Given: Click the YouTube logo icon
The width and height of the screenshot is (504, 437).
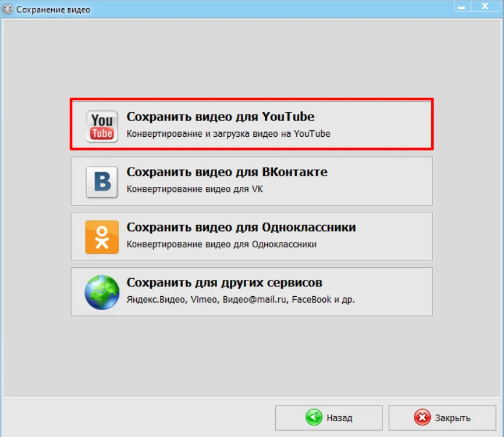Looking at the screenshot, I should [x=102, y=126].
